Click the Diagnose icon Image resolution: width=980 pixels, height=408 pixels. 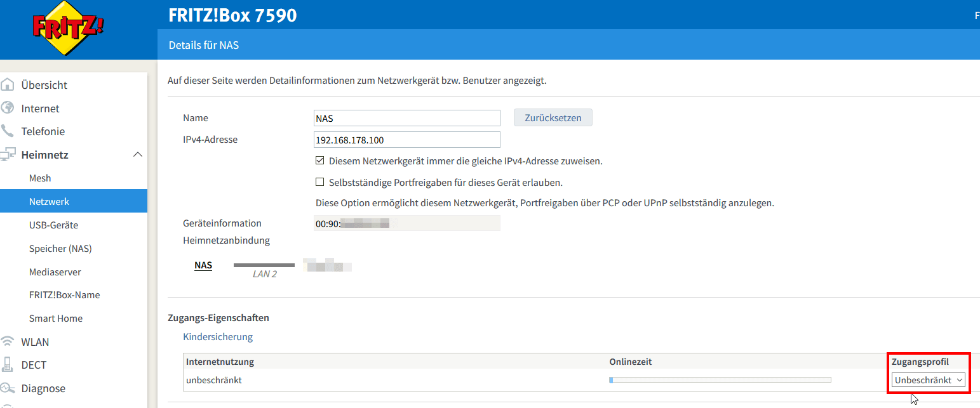pos(7,388)
